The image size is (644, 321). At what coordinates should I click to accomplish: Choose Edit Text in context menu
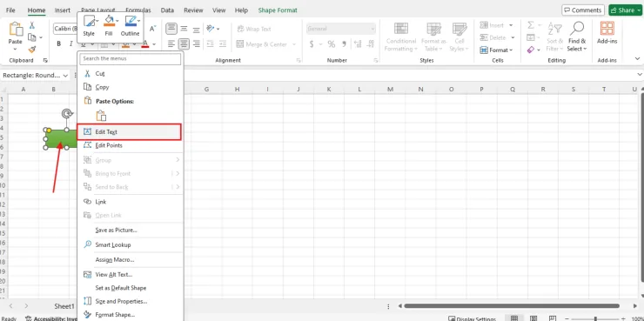pyautogui.click(x=130, y=131)
